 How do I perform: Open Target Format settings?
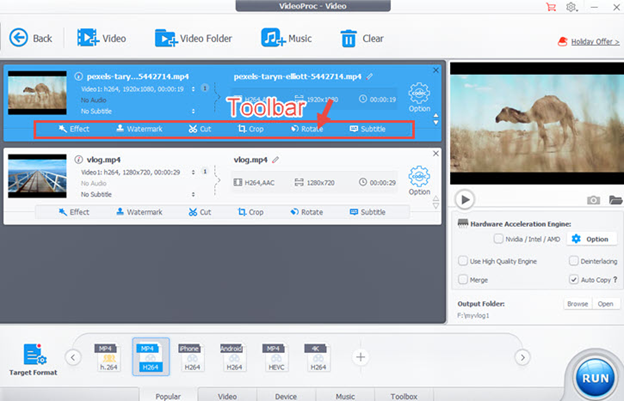coord(33,359)
